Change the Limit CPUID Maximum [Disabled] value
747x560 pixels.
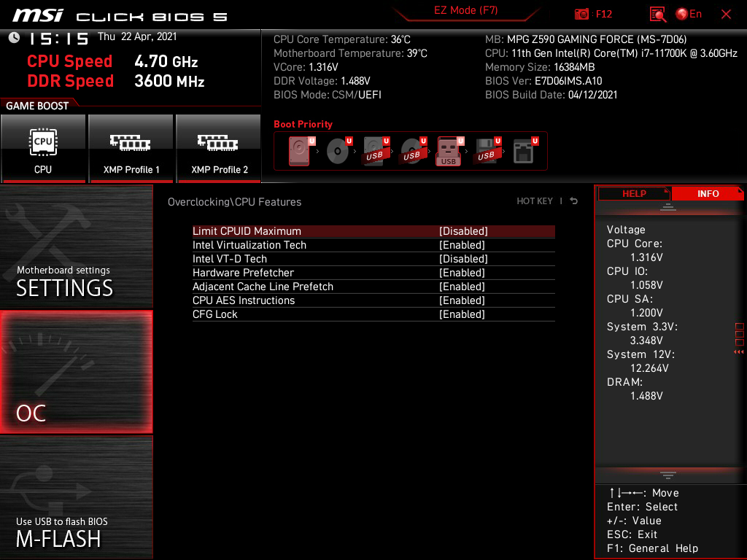463,231
